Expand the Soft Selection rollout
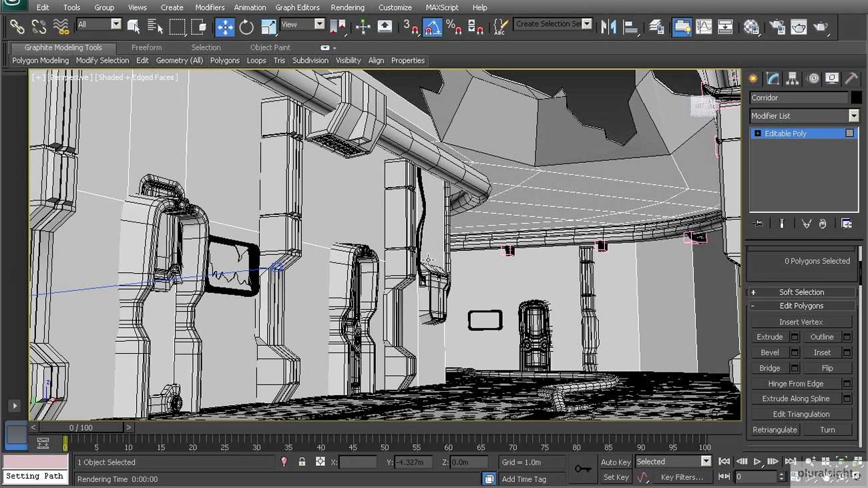 click(x=801, y=292)
